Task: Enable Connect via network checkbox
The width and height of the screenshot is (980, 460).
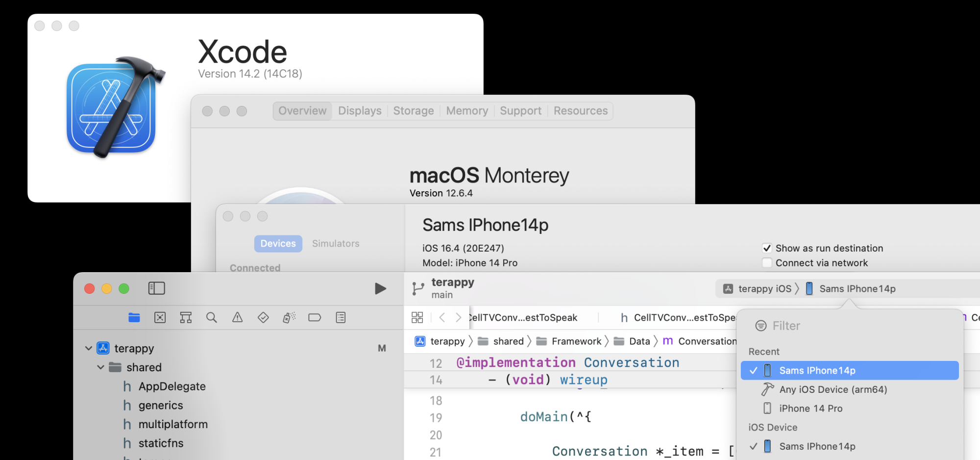Action: coord(767,263)
